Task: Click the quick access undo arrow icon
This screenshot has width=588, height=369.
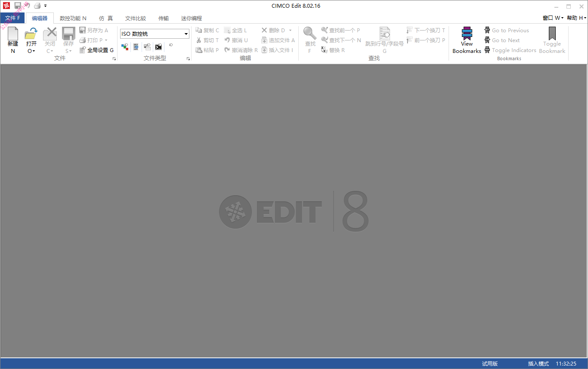Action: (27, 6)
